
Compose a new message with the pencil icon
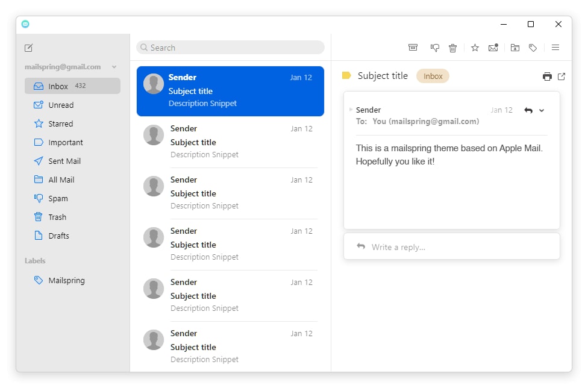tap(28, 48)
